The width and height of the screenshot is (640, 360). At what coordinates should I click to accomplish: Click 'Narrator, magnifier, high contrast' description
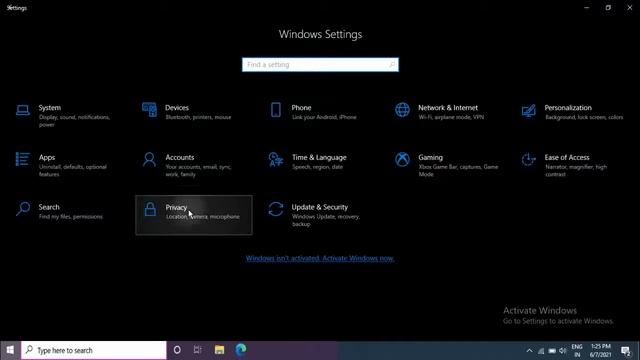click(576, 171)
